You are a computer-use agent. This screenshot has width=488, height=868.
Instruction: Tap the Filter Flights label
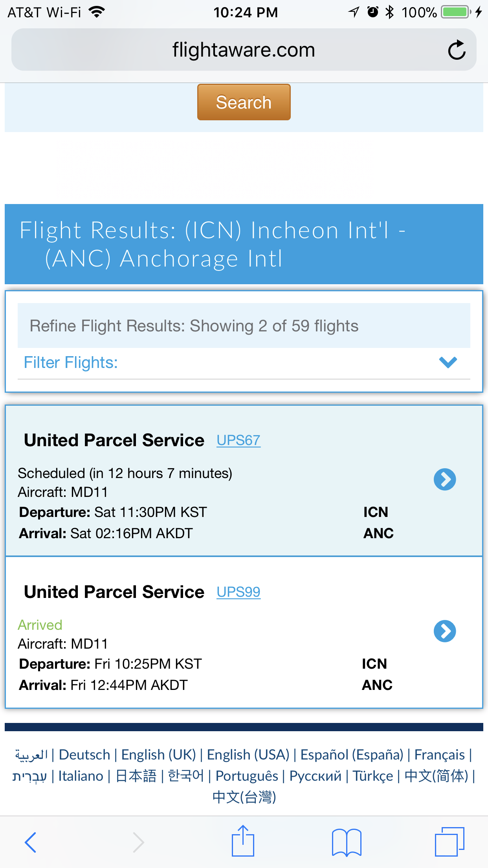coord(71,362)
